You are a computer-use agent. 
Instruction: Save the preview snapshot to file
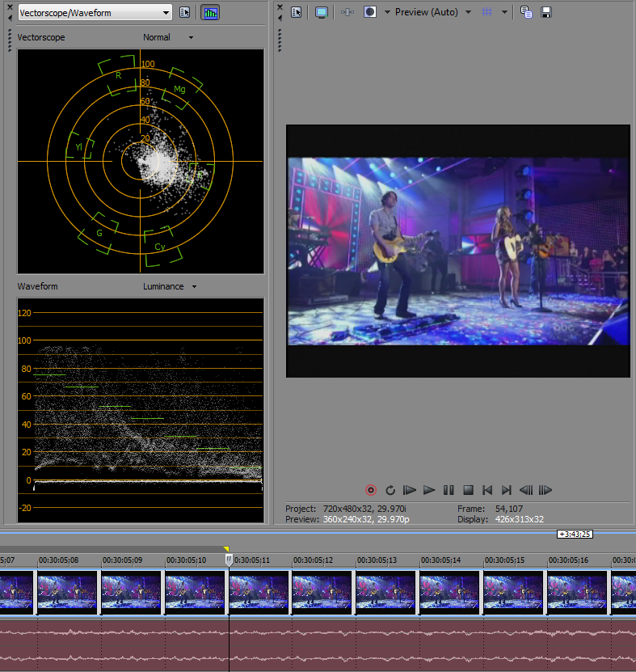coord(546,12)
